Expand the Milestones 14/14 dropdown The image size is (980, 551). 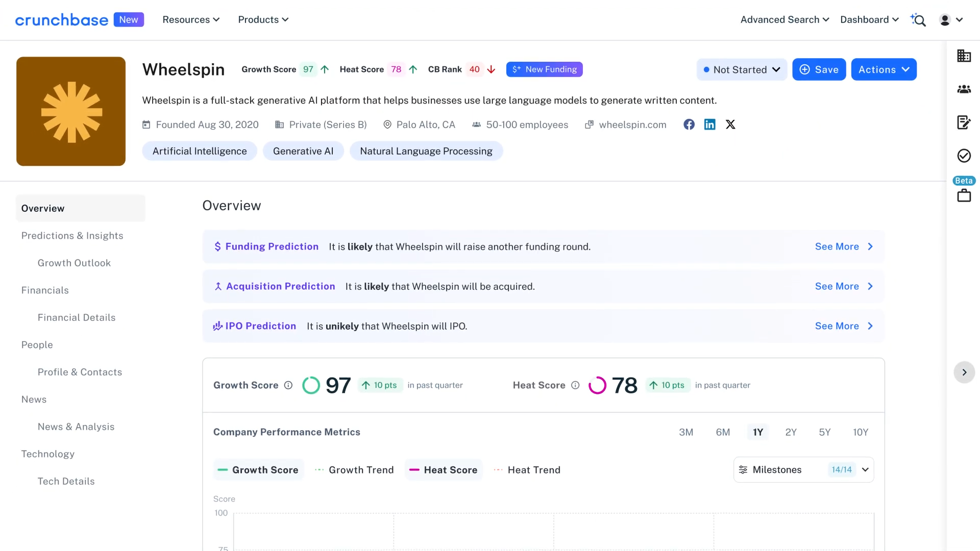point(803,470)
